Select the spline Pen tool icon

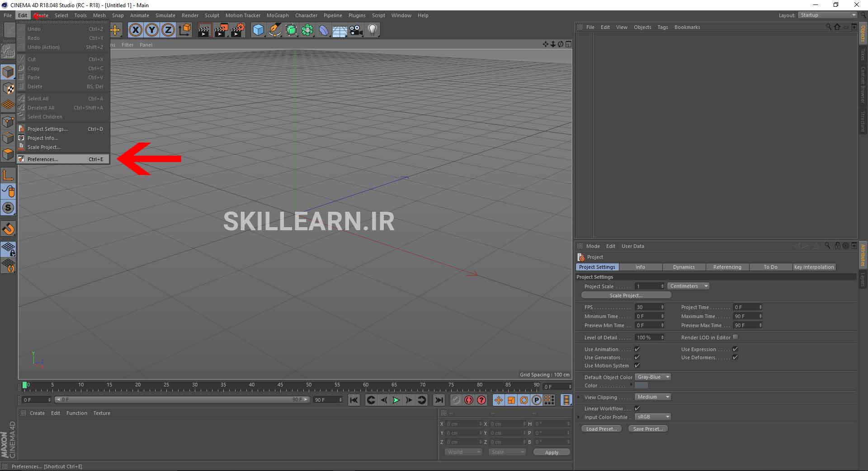[274, 30]
